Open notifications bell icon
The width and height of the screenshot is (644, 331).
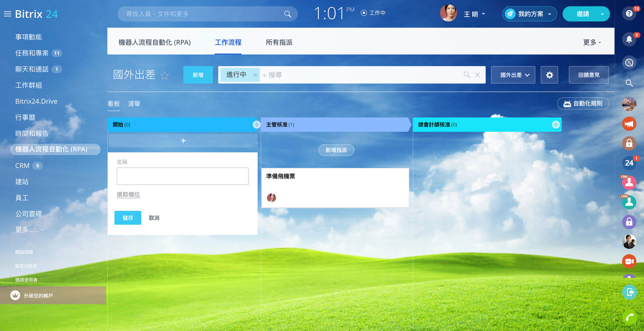[x=629, y=39]
